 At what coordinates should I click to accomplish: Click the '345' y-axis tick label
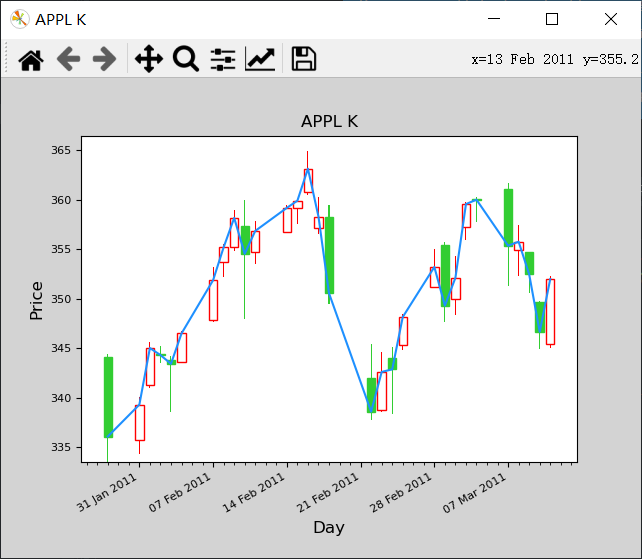61,349
